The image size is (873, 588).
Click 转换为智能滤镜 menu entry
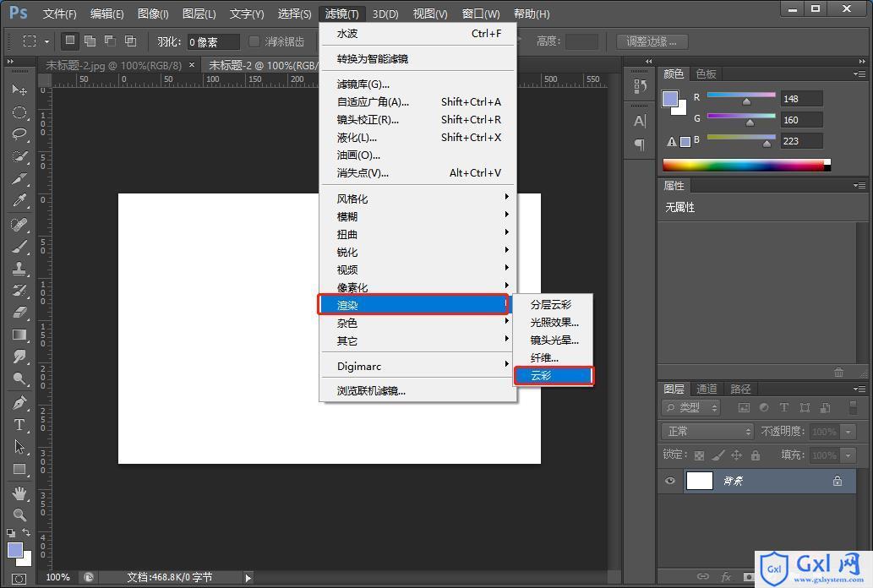[417, 58]
